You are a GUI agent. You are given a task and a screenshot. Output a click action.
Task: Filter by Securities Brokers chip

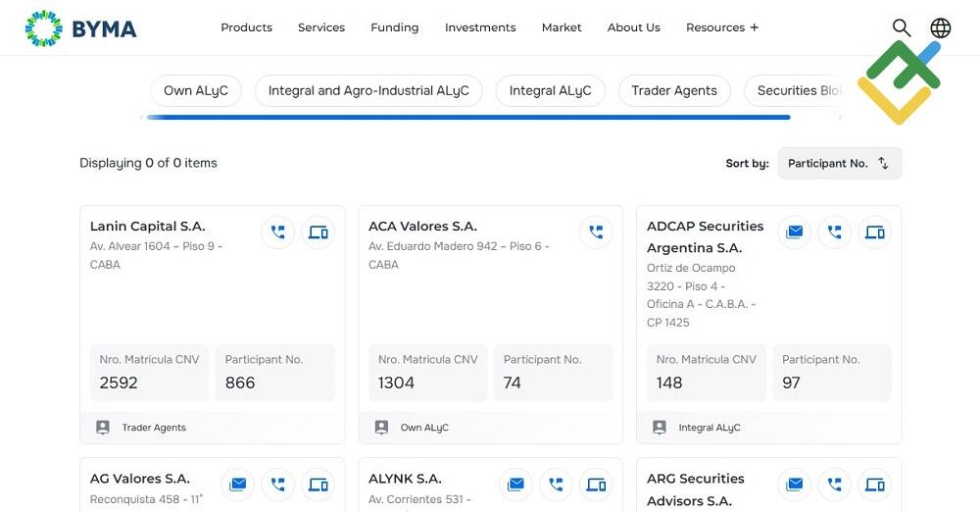pos(794,91)
